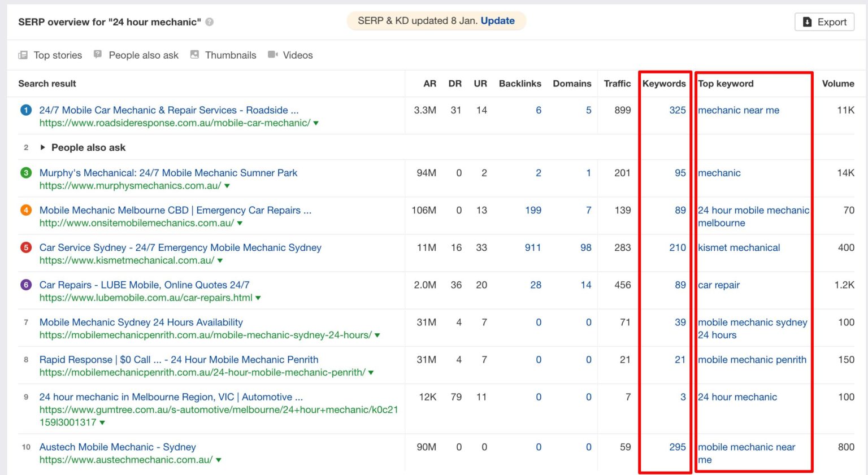Screen dimensions: 868x475
Task: Expand the People also ask row
Action: pos(43,147)
